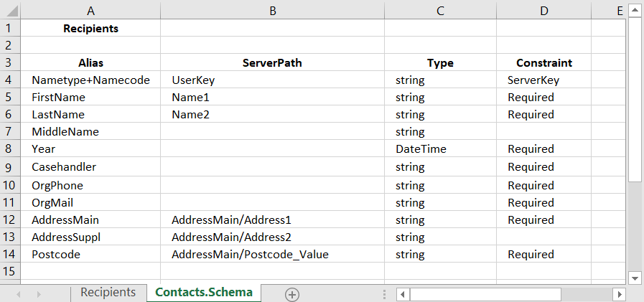
Task: Click the previous sheet navigation arrow
Action: (19, 293)
